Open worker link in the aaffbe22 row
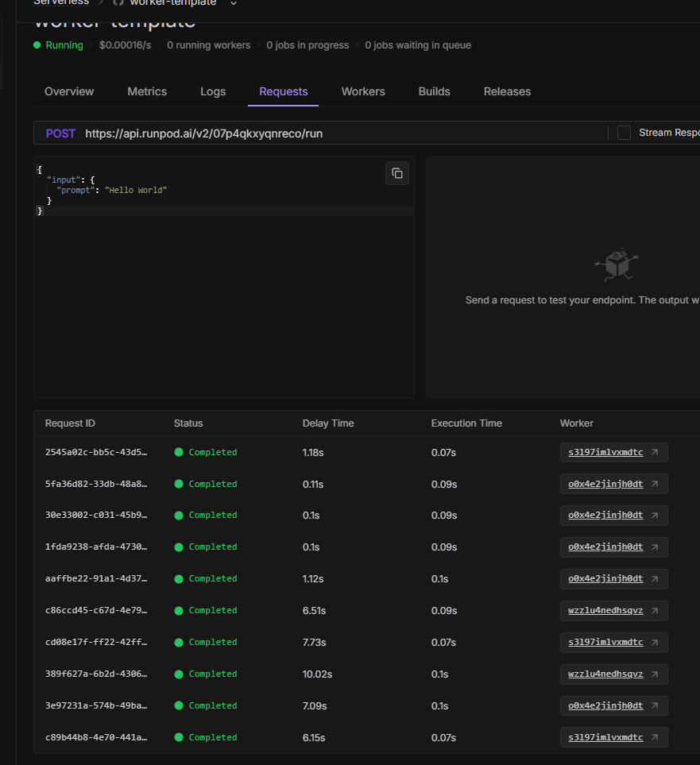This screenshot has height=765, width=700. pos(613,578)
